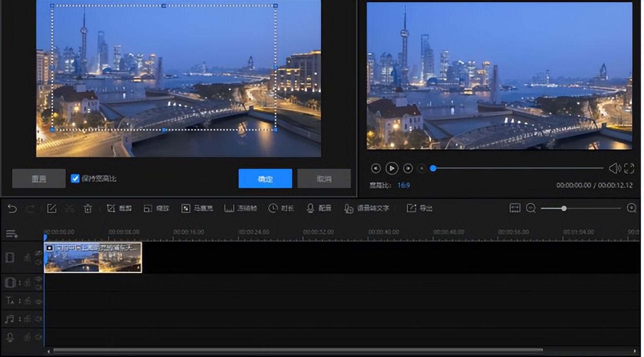Fit timeline to window icon
Image resolution: width=644 pixels, height=357 pixels.
(x=515, y=208)
